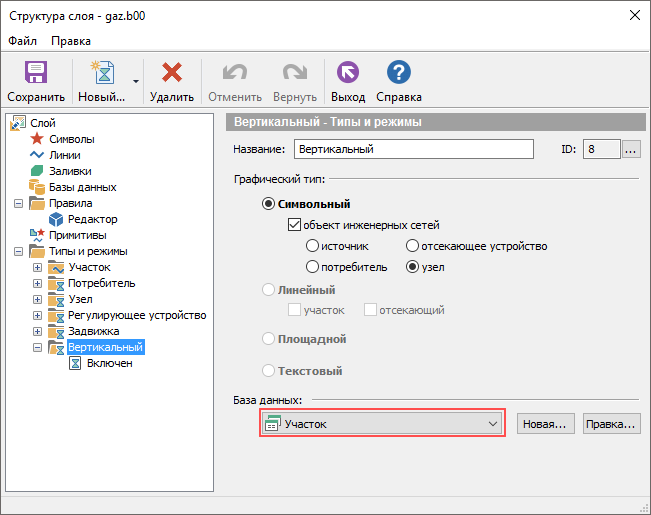651x515 pixels.
Task: Open the Справка help icon
Action: (x=399, y=72)
